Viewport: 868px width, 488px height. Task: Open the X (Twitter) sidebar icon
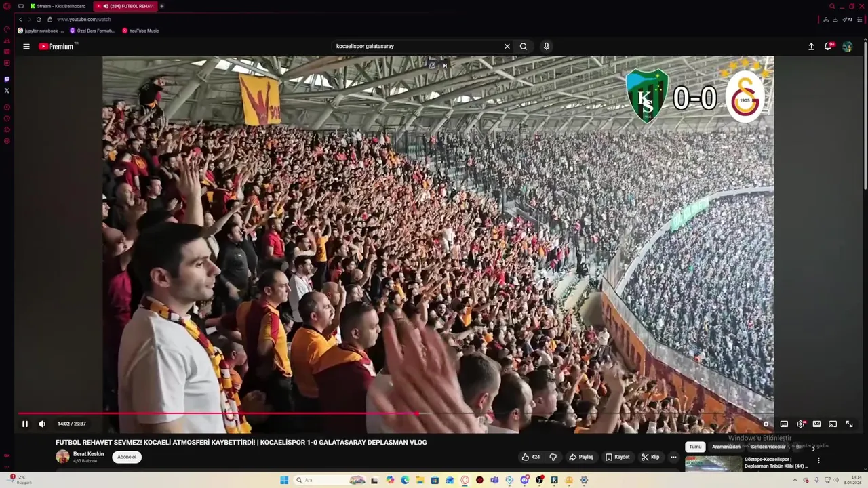pyautogui.click(x=7, y=90)
